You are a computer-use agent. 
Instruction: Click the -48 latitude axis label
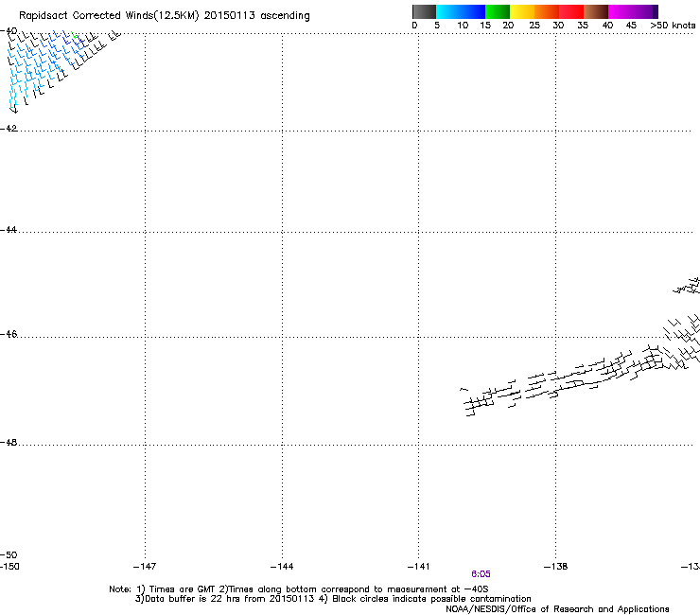click(x=9, y=442)
